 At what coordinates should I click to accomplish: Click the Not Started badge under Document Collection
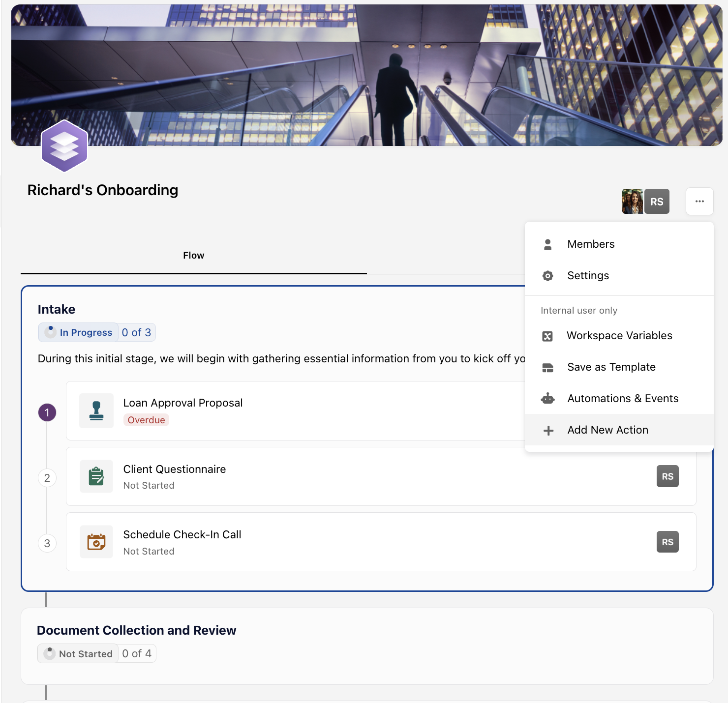[77, 653]
